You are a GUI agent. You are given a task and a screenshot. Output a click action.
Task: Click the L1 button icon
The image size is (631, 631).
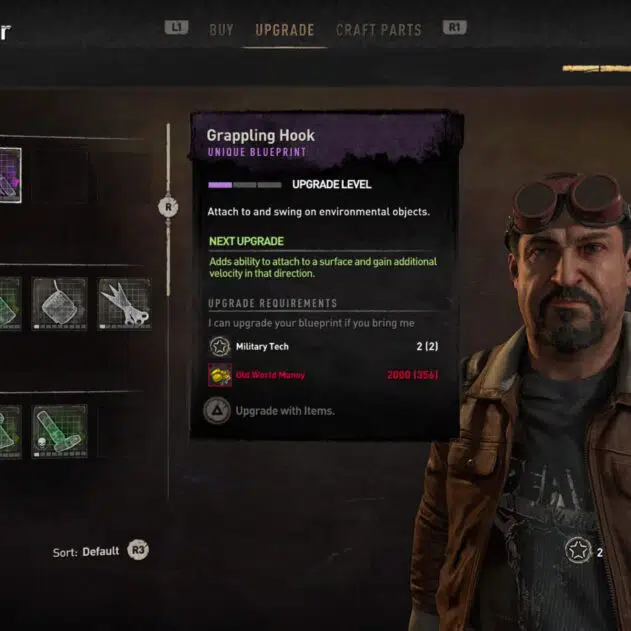point(176,27)
